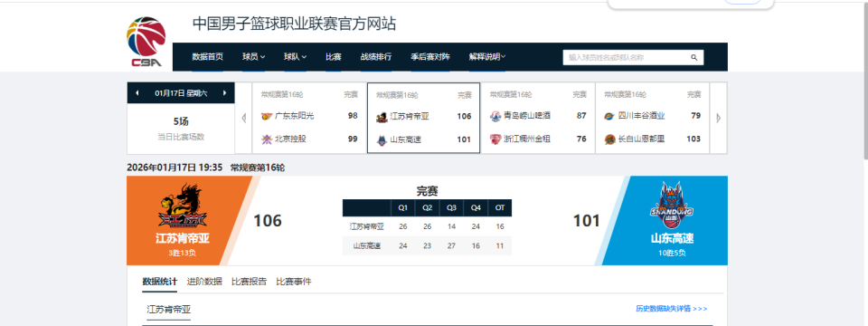
Task: Click 北京控股 team logo icon
Action: tap(267, 139)
